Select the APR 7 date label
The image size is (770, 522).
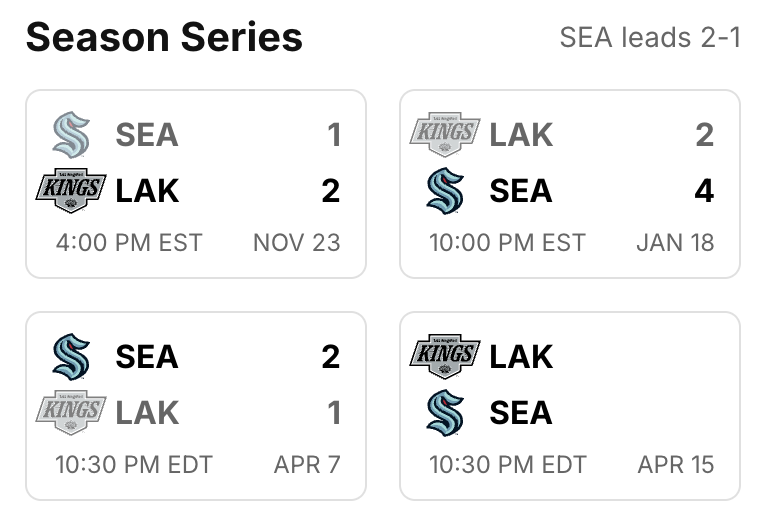[x=307, y=465]
